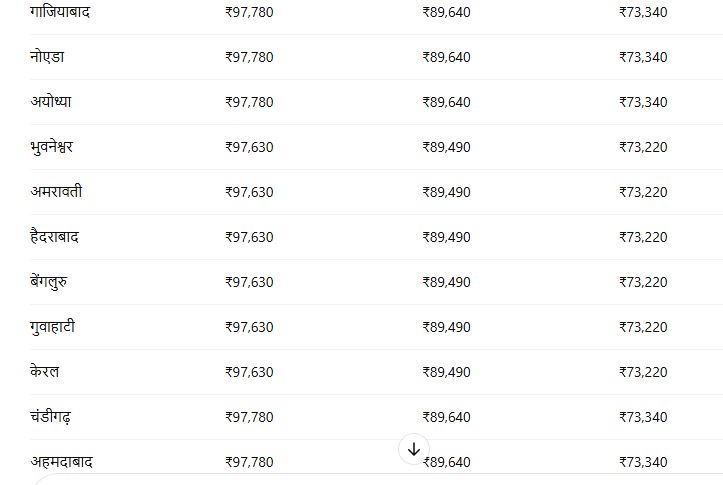
Task: Click the भुवनेश्वर city name
Action: coord(52,147)
